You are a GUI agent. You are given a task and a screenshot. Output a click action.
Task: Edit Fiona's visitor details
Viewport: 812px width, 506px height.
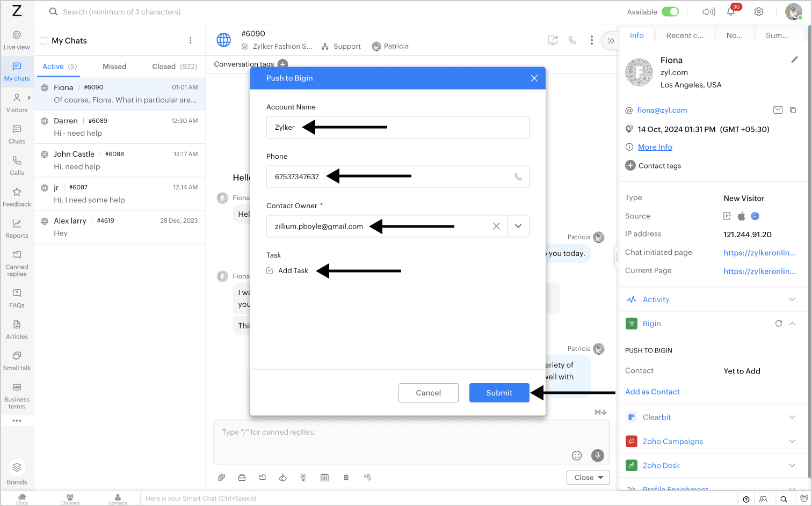795,60
